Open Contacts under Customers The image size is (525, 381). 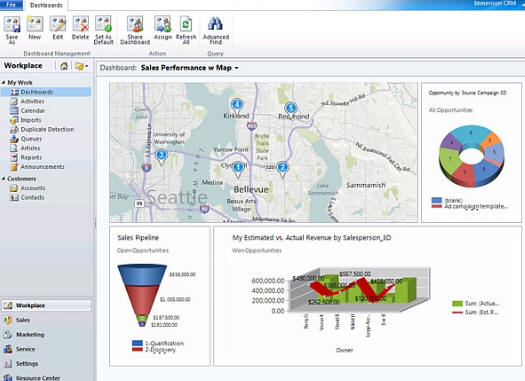coord(32,198)
